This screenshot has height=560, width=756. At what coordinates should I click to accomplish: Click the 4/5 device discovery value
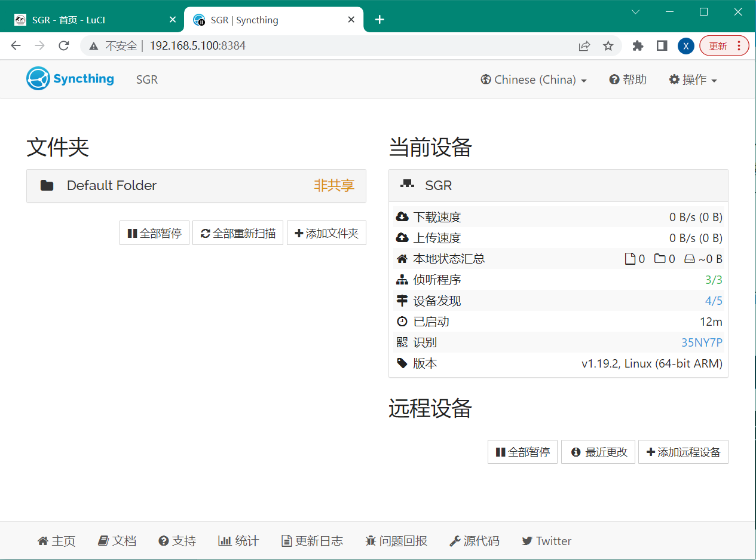click(714, 301)
